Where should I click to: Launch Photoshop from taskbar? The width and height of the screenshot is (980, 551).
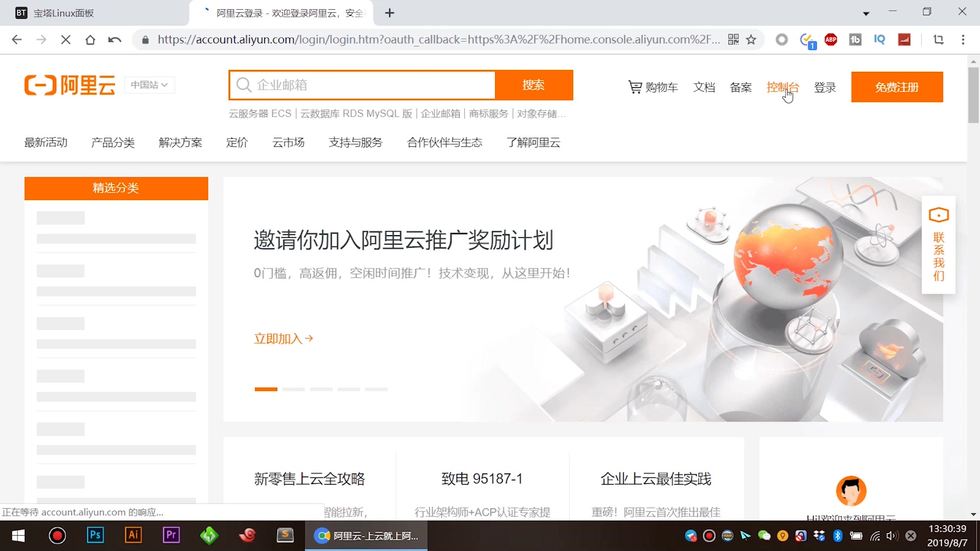click(x=95, y=535)
